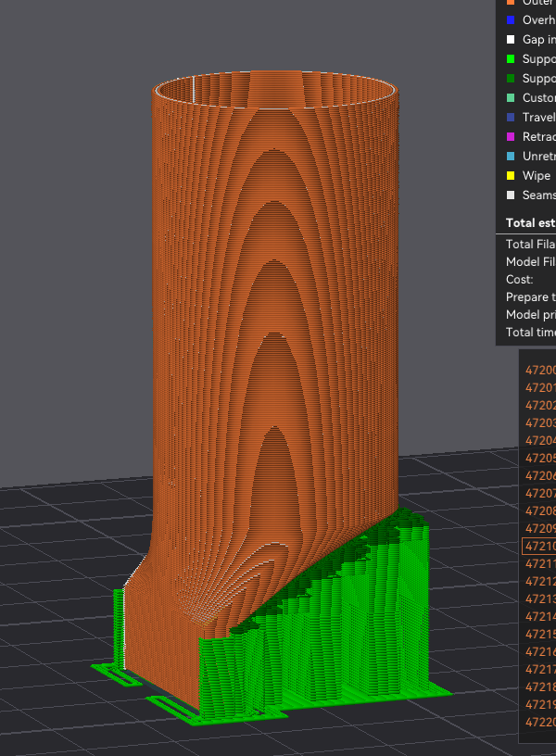Select G-code line 47204
The width and height of the screenshot is (556, 756).
540,441
